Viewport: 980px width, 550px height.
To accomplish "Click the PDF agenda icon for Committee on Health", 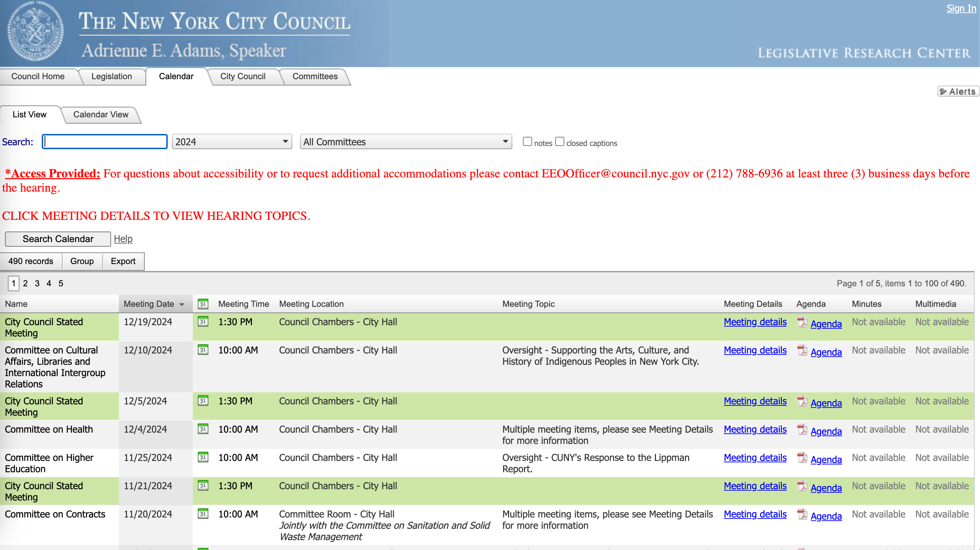I will [x=802, y=429].
